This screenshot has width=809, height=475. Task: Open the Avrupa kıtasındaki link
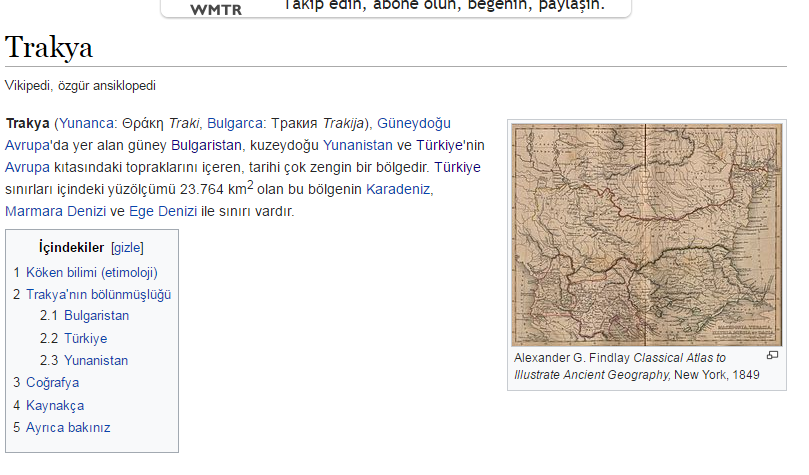(x=27, y=168)
